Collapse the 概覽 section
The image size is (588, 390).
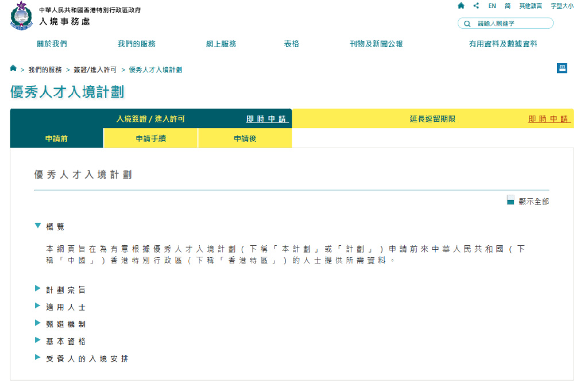(38, 226)
